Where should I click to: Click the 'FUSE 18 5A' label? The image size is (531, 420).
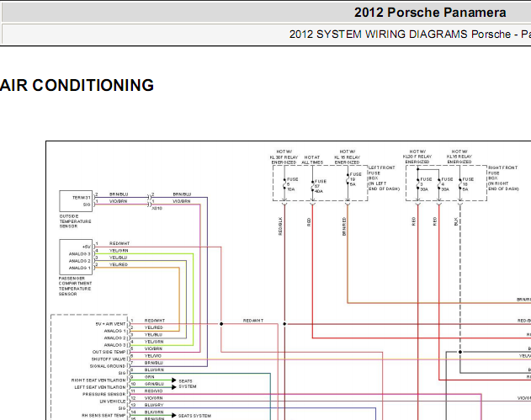(468, 184)
